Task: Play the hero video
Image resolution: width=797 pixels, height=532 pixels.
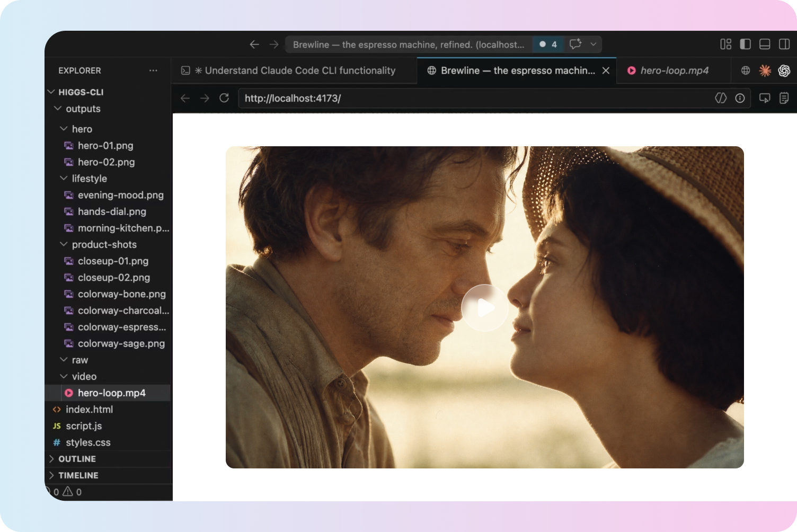Action: (485, 308)
